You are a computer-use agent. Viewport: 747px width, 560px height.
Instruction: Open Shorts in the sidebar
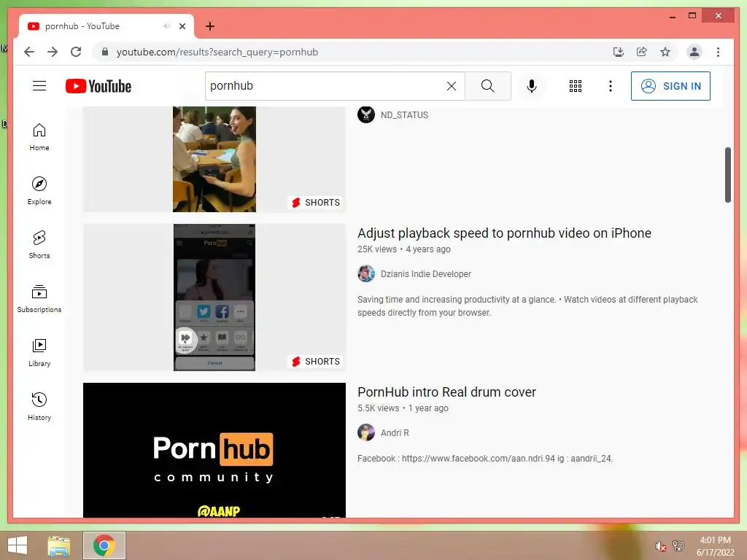click(x=39, y=245)
